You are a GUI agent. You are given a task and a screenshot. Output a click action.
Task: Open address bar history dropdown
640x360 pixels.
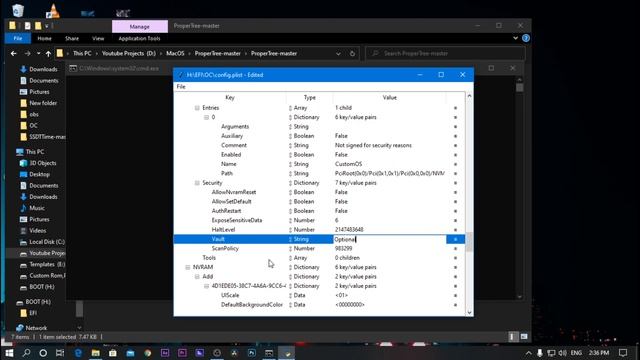point(338,53)
